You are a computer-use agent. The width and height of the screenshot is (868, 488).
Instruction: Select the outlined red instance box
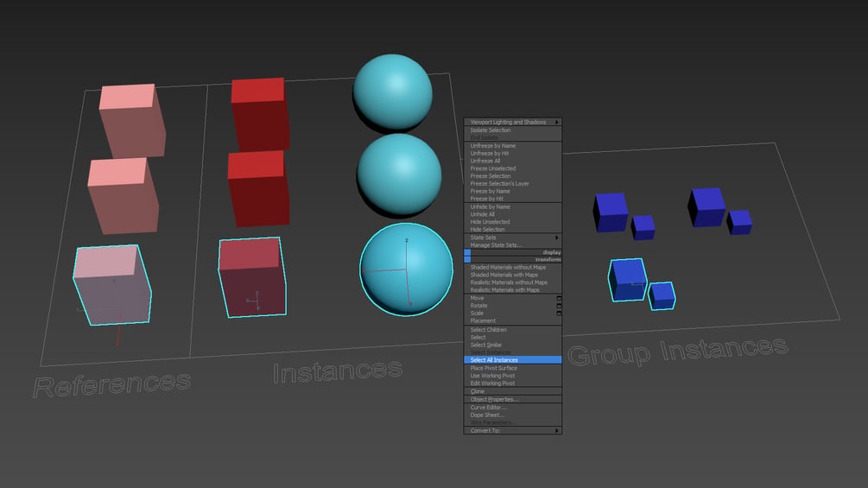(x=252, y=276)
